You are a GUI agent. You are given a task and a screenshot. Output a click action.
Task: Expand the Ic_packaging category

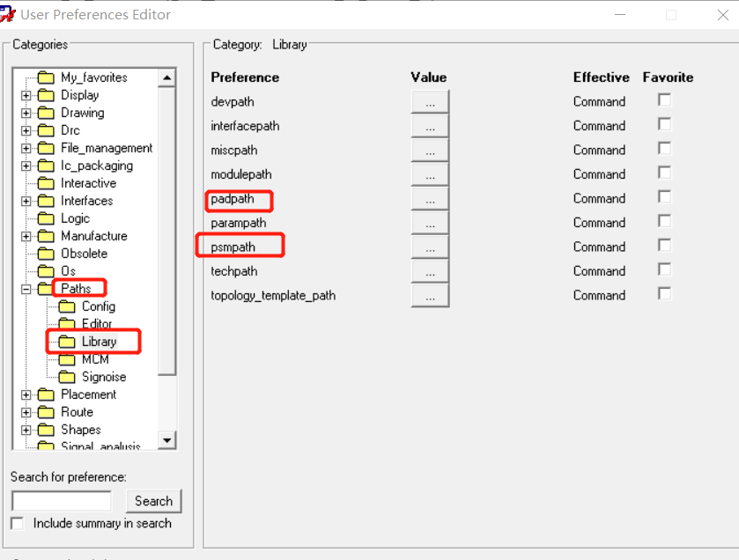coord(26,166)
